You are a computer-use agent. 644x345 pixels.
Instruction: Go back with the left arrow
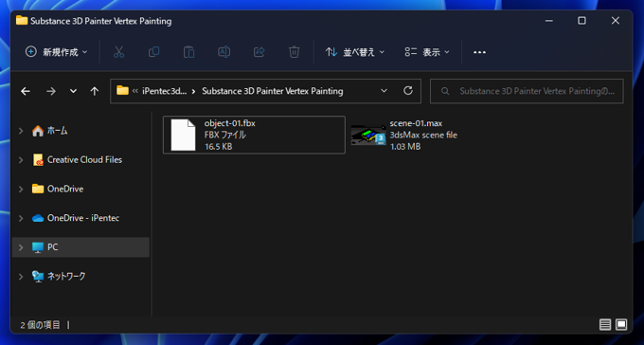point(26,91)
